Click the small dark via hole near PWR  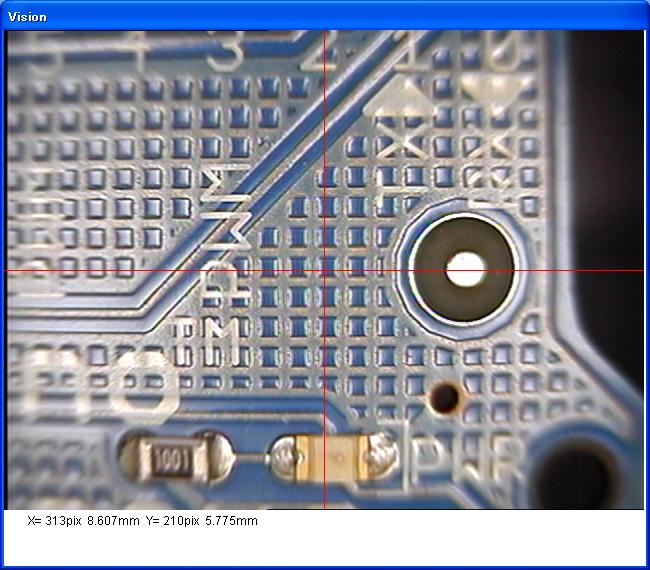point(445,398)
